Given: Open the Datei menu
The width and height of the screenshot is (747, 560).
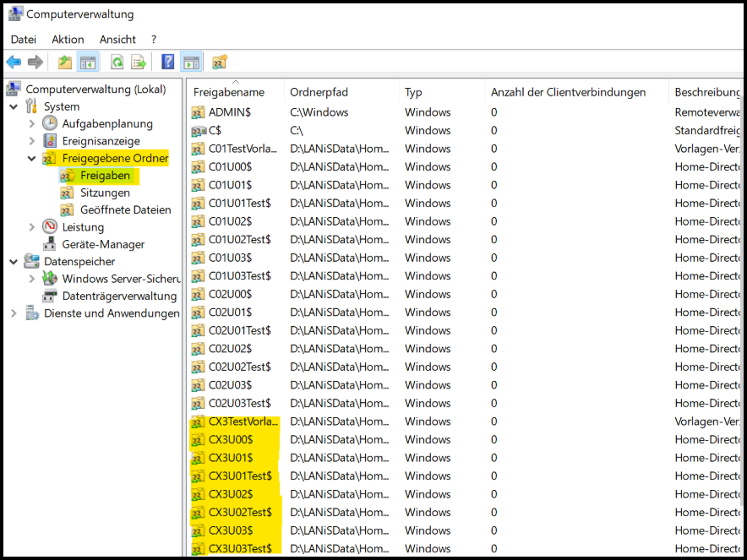Looking at the screenshot, I should (x=24, y=39).
